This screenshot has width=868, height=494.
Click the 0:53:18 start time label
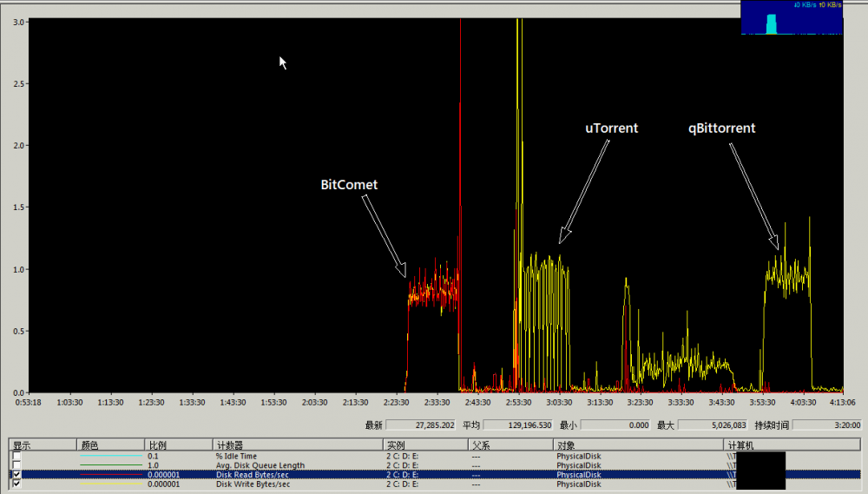click(29, 402)
